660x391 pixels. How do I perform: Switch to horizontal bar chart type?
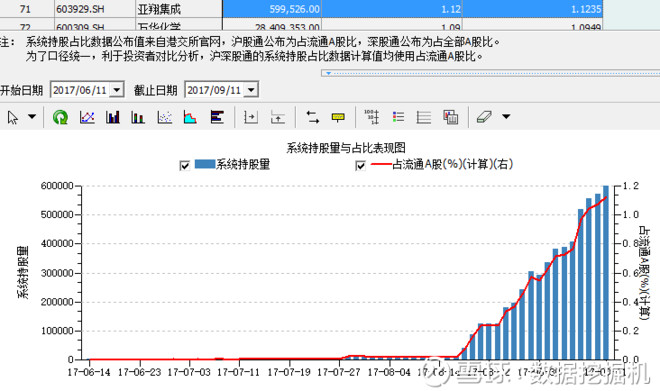pyautogui.click(x=217, y=117)
